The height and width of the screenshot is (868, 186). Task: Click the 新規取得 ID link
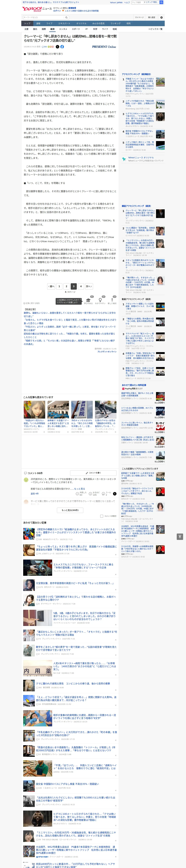click(x=72, y=8)
